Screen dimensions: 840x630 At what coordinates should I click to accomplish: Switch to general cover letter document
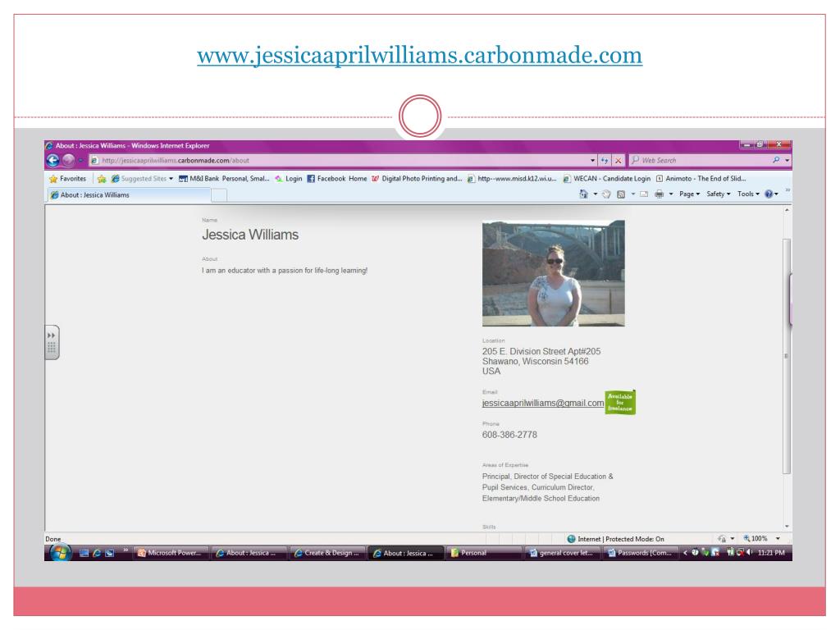tap(562, 553)
